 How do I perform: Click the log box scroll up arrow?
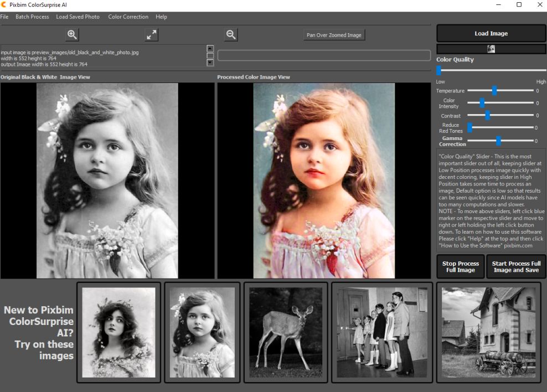210,49
